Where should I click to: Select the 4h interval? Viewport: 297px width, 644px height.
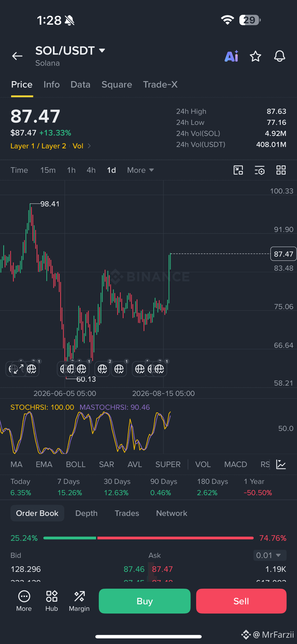(x=91, y=170)
